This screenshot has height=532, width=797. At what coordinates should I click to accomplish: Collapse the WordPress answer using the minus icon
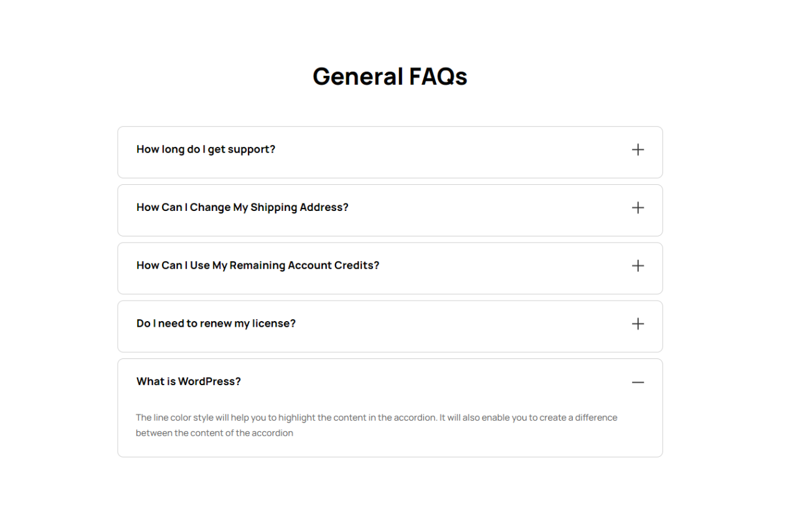638,382
